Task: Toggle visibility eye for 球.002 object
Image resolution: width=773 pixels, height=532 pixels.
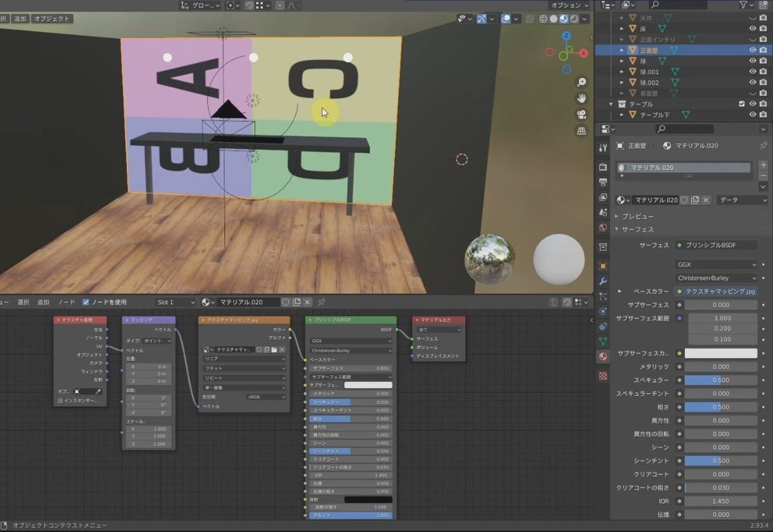Action: 752,82
